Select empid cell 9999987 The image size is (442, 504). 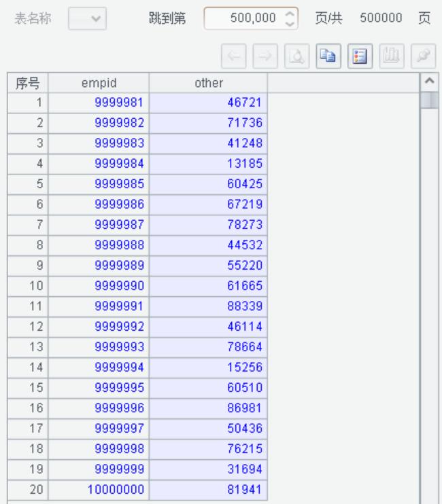click(99, 225)
